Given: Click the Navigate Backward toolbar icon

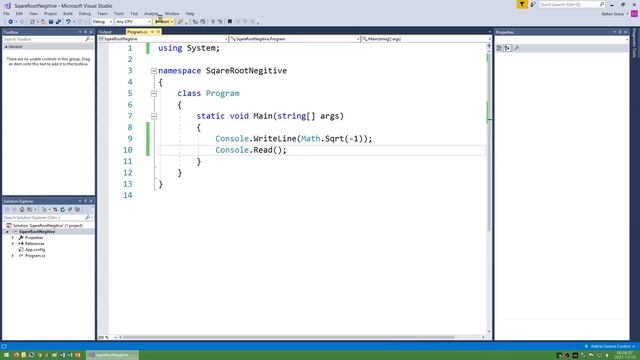Looking at the screenshot, I should pyautogui.click(x=11, y=22).
